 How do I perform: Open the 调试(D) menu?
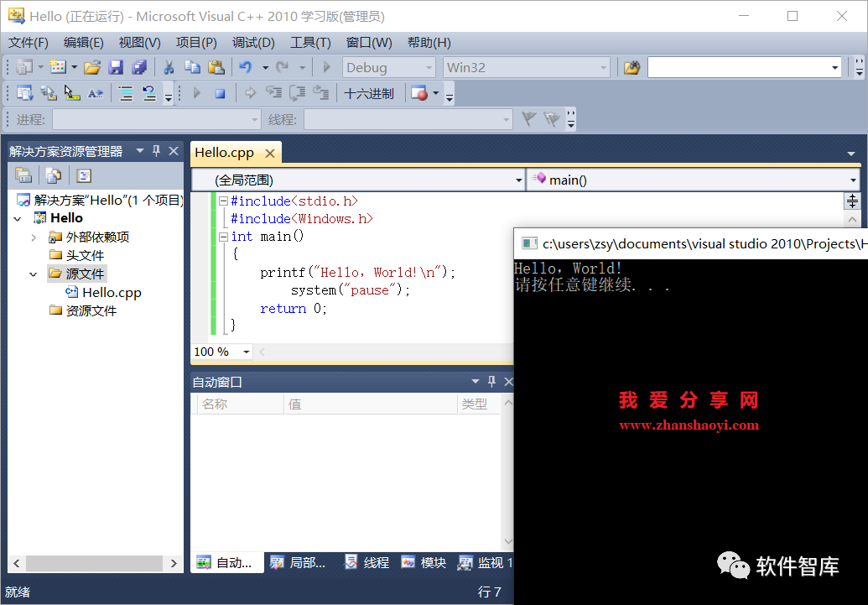point(253,43)
